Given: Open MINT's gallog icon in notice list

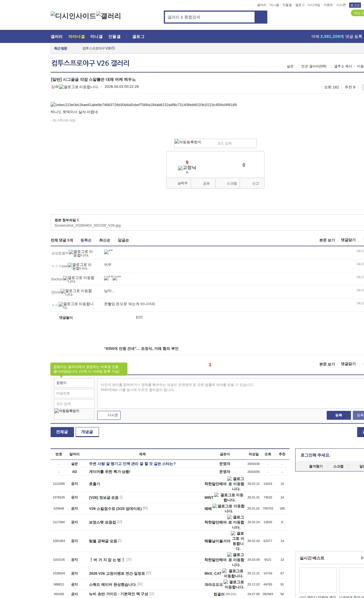Looking at the screenshot, I should 229,497.
